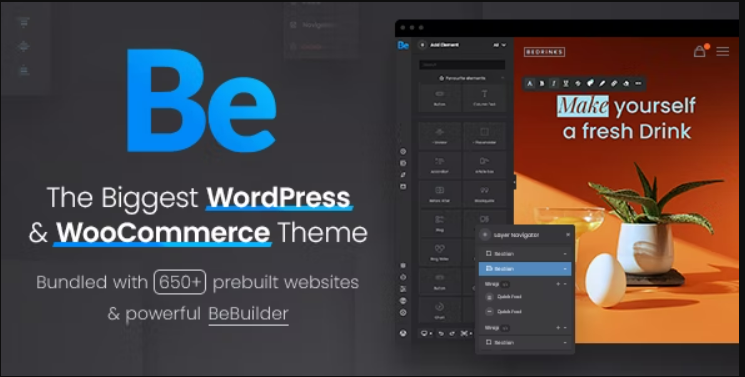
Task: Click the element search field
Action: pyautogui.click(x=462, y=65)
